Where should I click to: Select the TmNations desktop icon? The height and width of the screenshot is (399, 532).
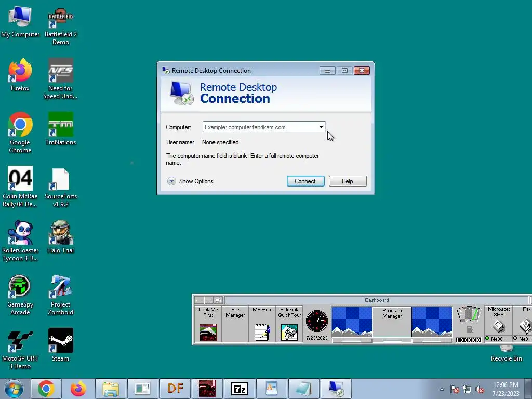pyautogui.click(x=60, y=129)
